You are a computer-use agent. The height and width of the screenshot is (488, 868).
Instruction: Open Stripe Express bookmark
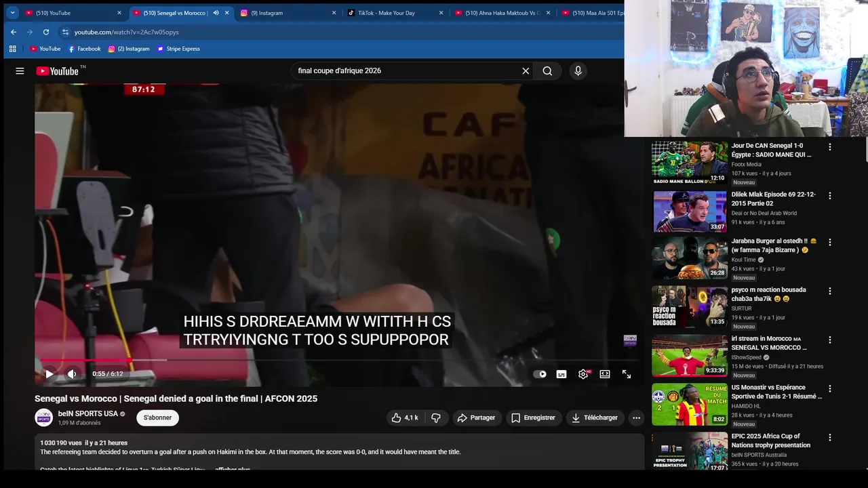pos(178,49)
